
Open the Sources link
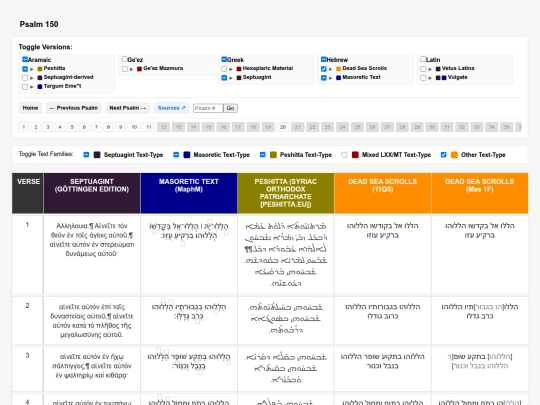point(172,108)
